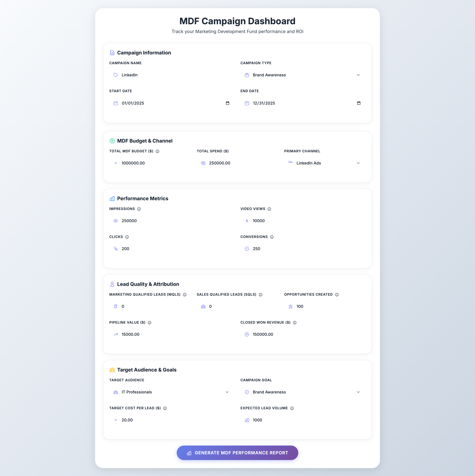Click the Conversions info tooltip icon

click(272, 237)
